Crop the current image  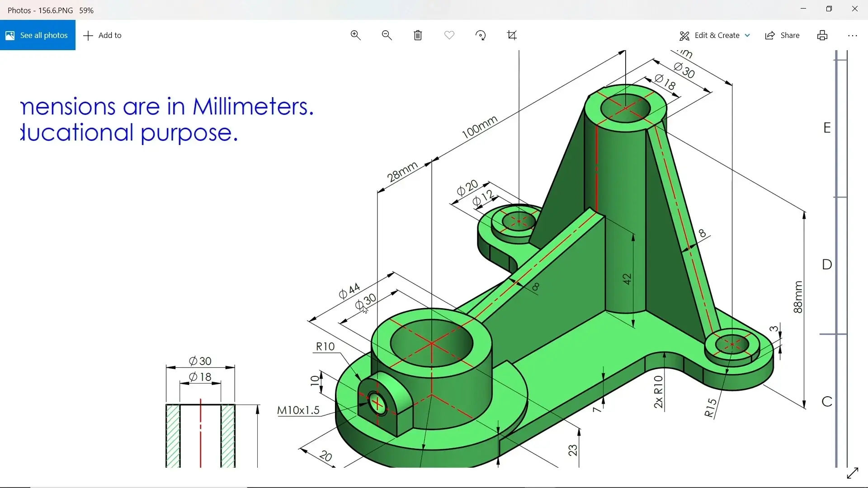point(511,35)
